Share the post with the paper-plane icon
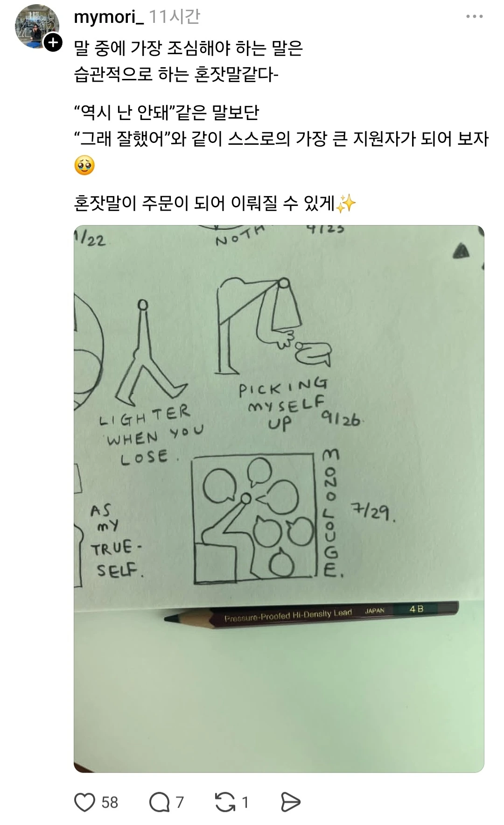This screenshot has width=504, height=825. click(x=290, y=802)
